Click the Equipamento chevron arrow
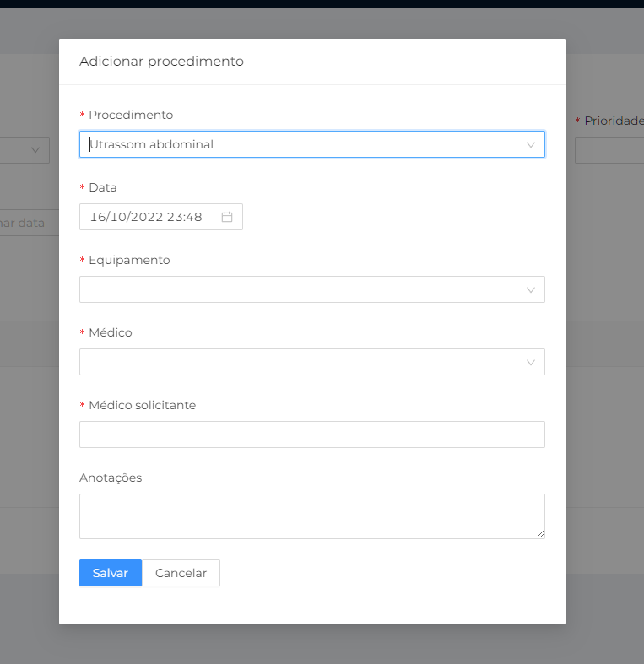The height and width of the screenshot is (664, 644). [x=531, y=289]
